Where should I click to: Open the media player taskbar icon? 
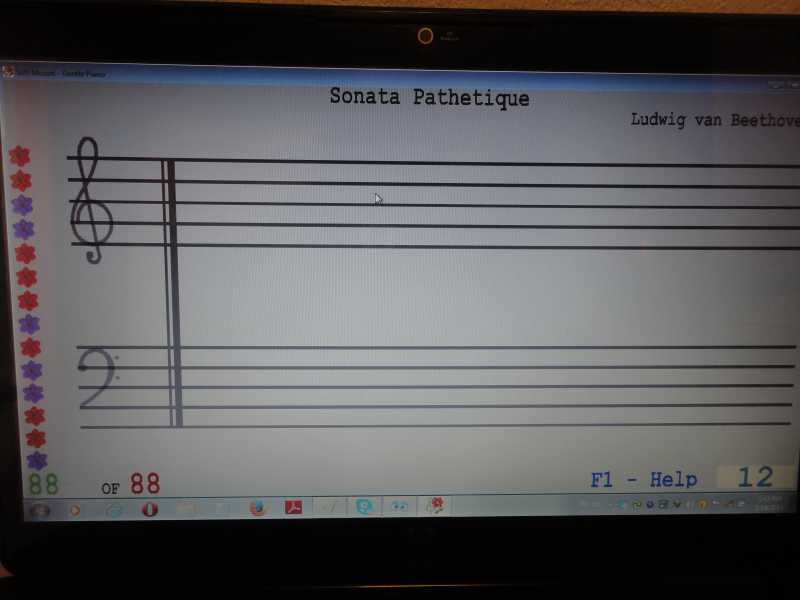(x=76, y=510)
